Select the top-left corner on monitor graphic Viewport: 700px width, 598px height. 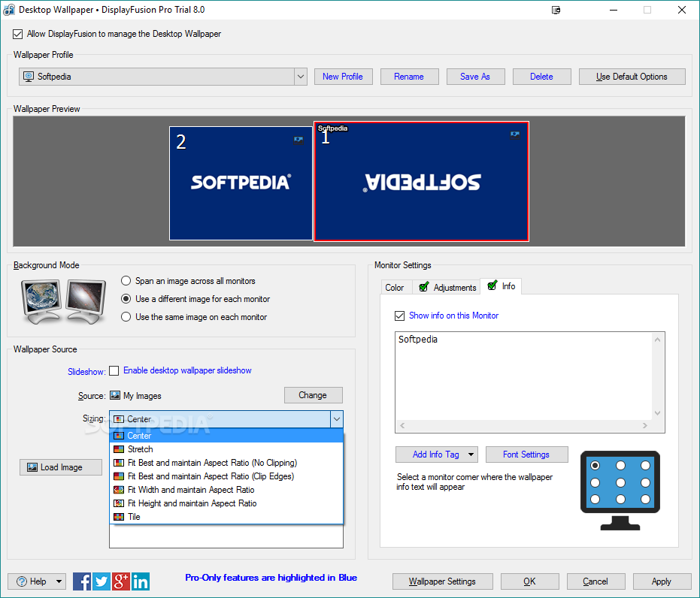click(595, 466)
